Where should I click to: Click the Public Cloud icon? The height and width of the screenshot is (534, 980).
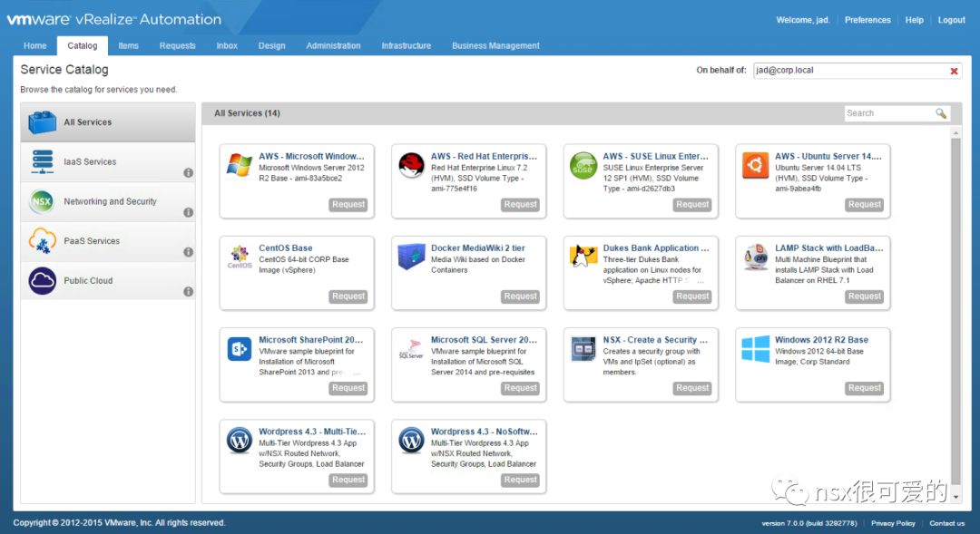point(43,281)
